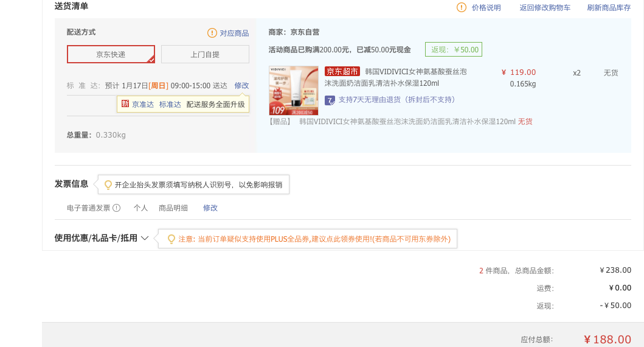
Task: Click the 个人 invoice title text
Action: [140, 208]
